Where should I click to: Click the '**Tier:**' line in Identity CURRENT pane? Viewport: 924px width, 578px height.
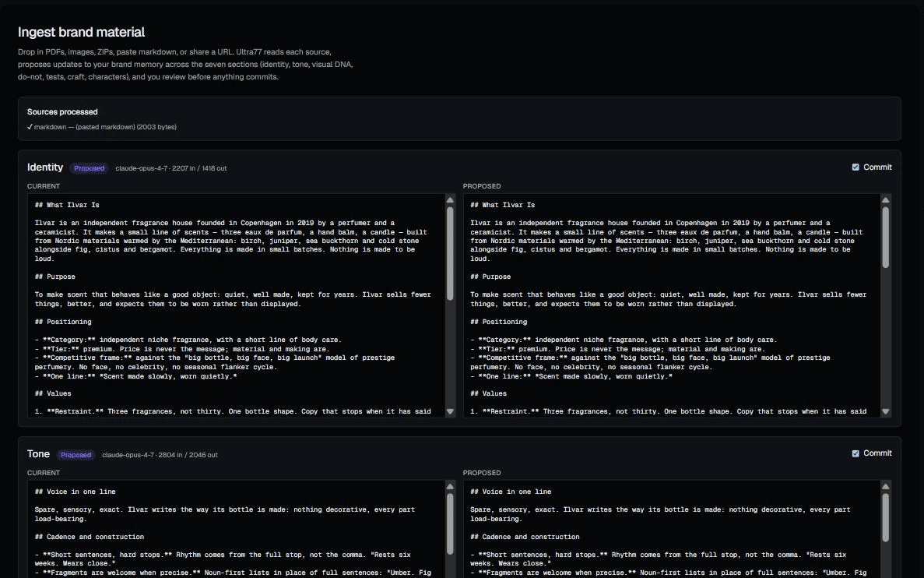tap(182, 348)
